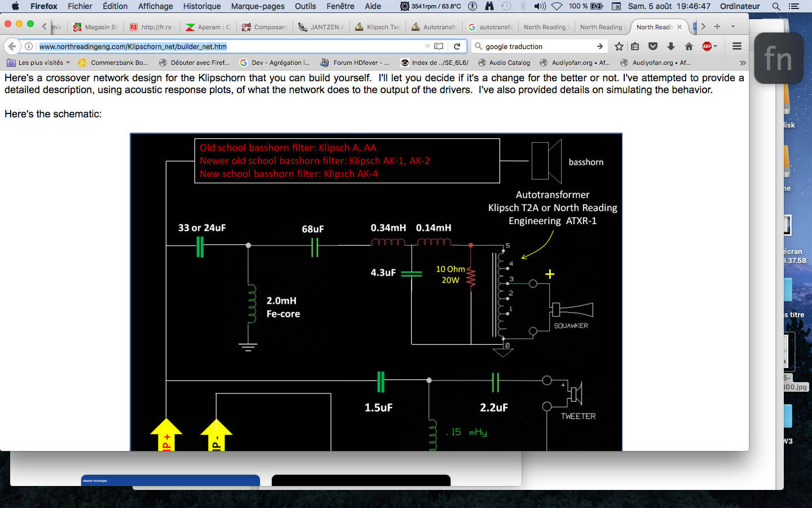Show bookmarks list icon in toolbar

point(635,46)
